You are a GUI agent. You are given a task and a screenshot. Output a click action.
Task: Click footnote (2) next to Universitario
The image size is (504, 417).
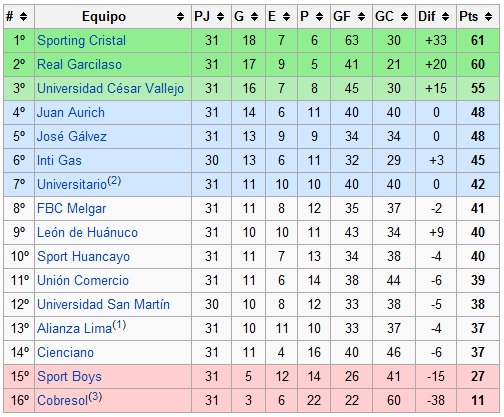pyautogui.click(x=114, y=181)
